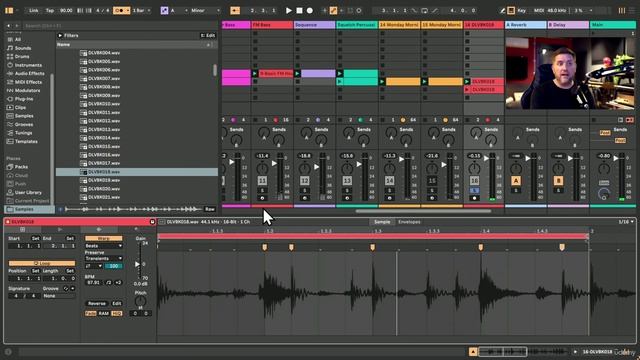Open the Beats warp mode dropdown
Screen dimensions: 640x360
point(103,246)
